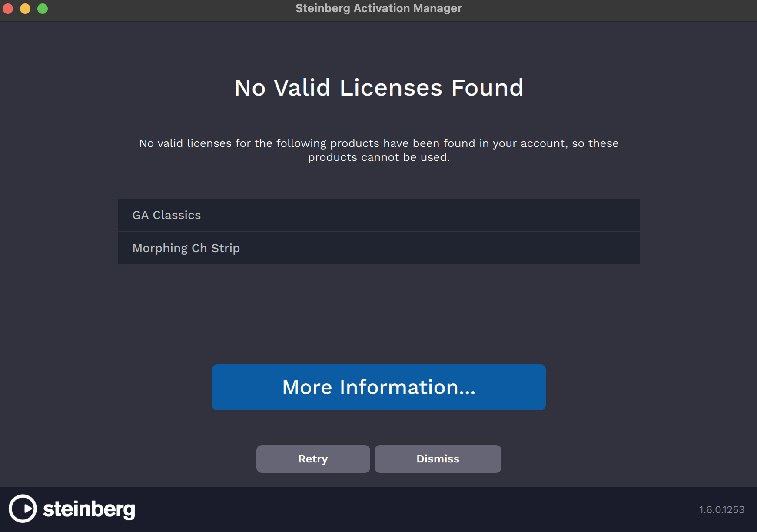Minimize the window using the yellow button
This screenshot has height=532, width=757.
click(x=25, y=9)
